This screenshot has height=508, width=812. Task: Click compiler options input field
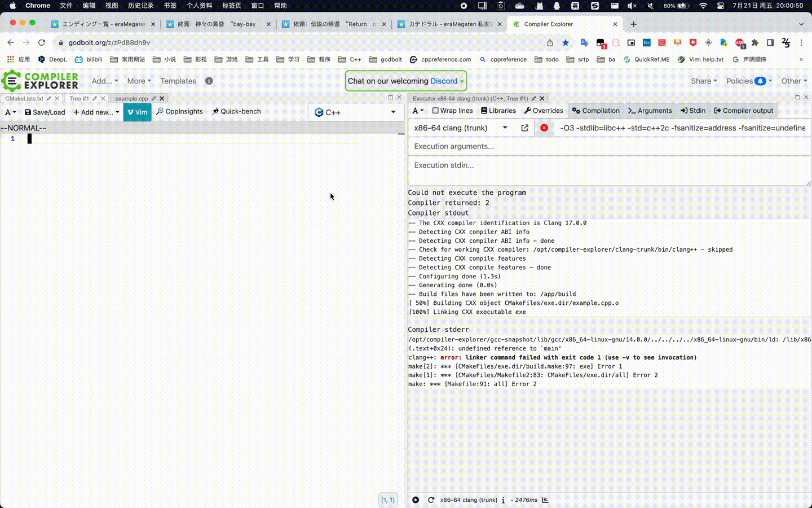(x=682, y=128)
